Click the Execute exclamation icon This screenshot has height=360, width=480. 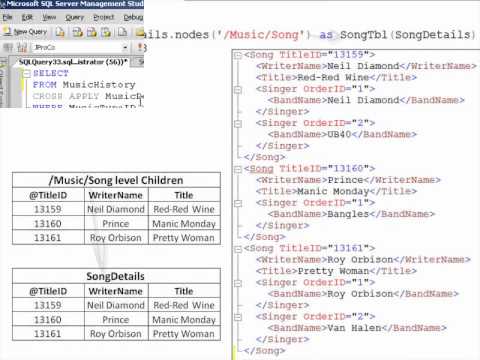[x=141, y=48]
